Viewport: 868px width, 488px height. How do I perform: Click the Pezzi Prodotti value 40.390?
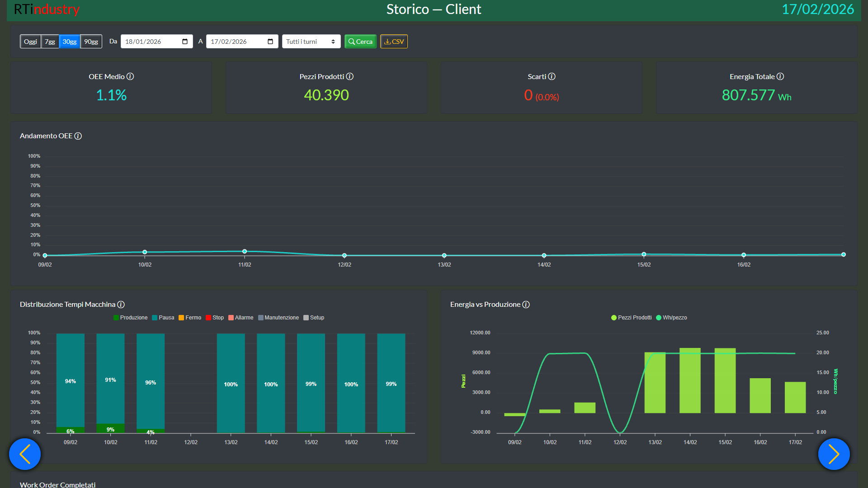(x=326, y=95)
